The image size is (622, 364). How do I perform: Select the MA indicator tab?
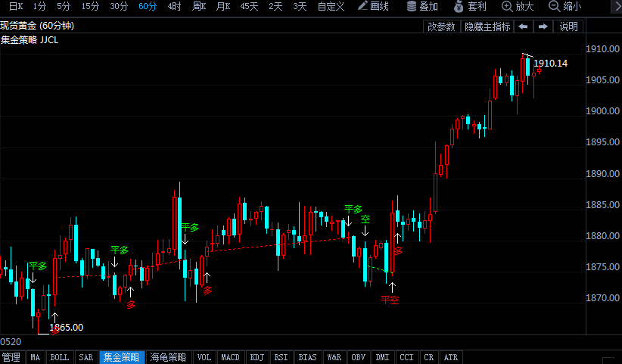tap(36, 357)
